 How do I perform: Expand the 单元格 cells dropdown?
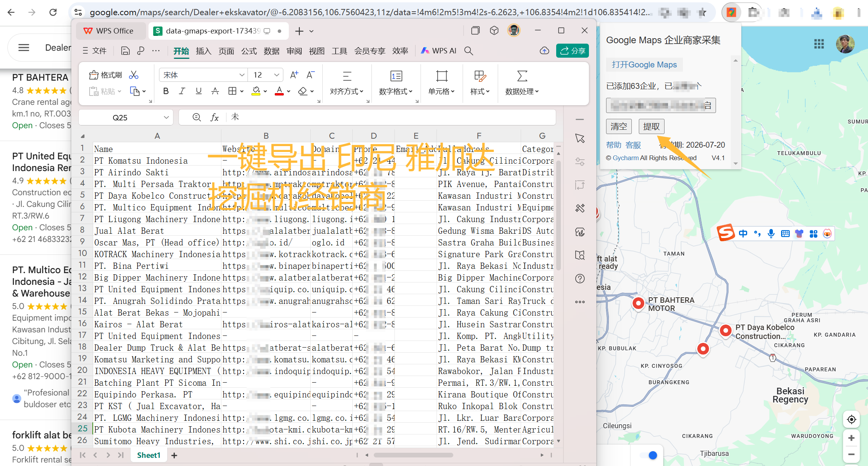pos(442,92)
